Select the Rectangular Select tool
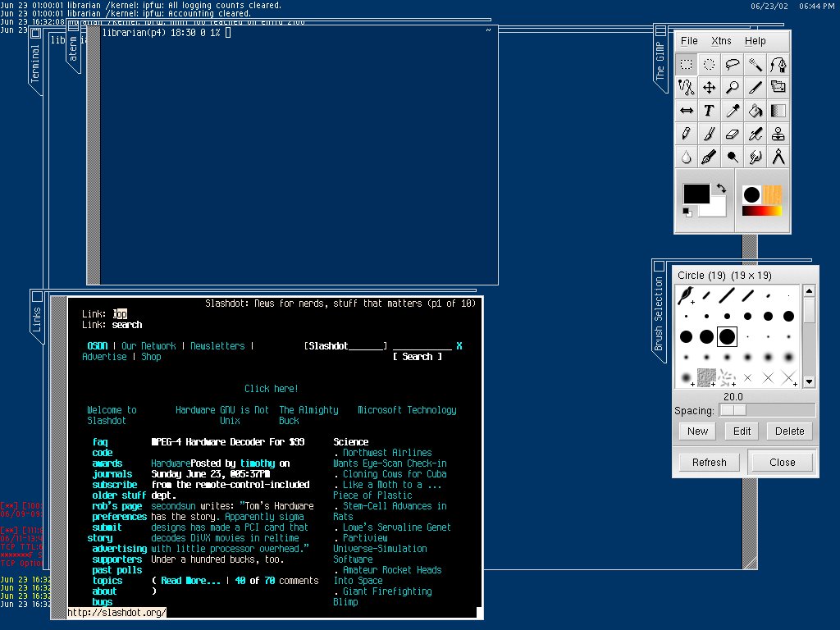 [687, 65]
